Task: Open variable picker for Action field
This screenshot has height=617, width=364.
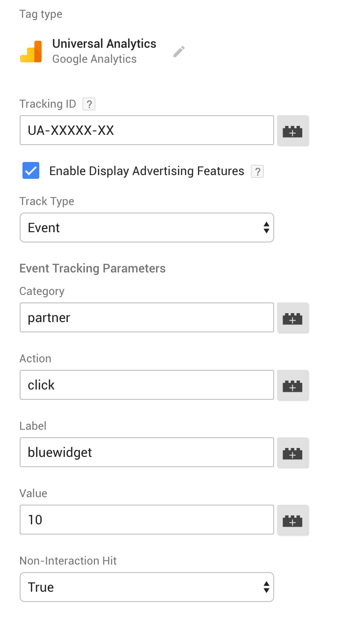Action: click(x=293, y=385)
